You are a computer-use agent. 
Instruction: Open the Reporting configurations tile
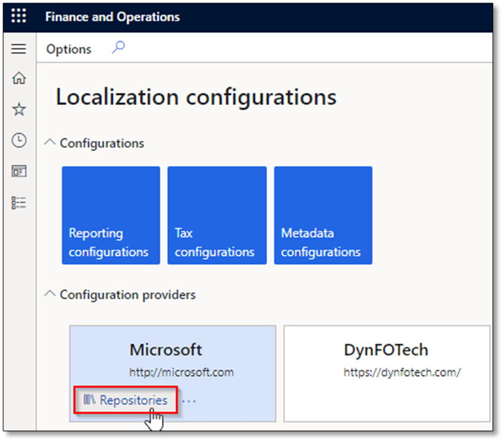(111, 215)
